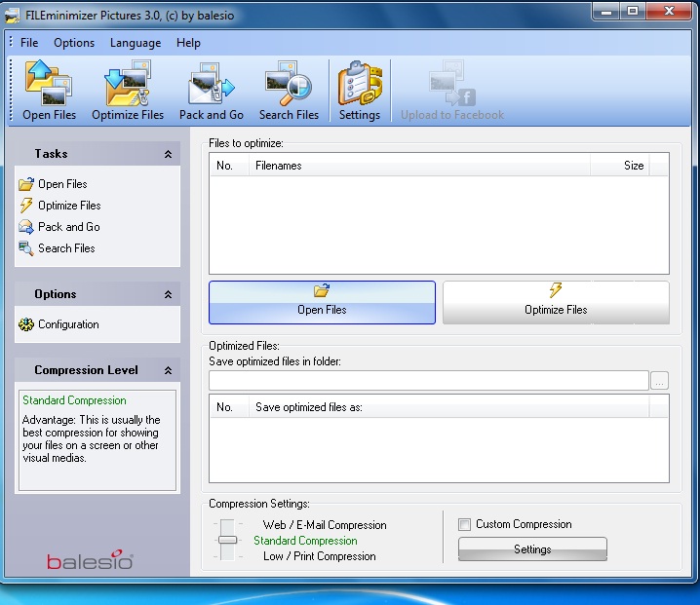Choose Search Files in the Tasks panel
Viewport: 700px width, 605px height.
tap(57, 248)
